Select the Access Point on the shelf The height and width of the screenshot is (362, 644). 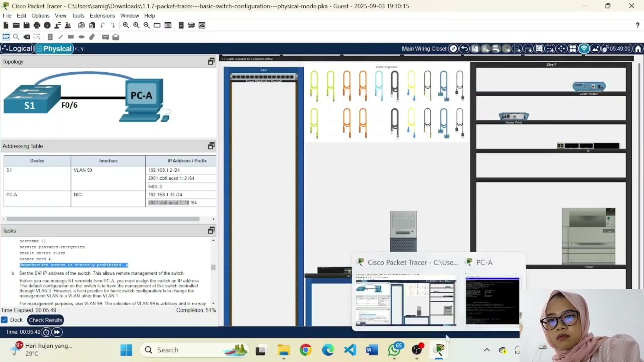(x=514, y=117)
